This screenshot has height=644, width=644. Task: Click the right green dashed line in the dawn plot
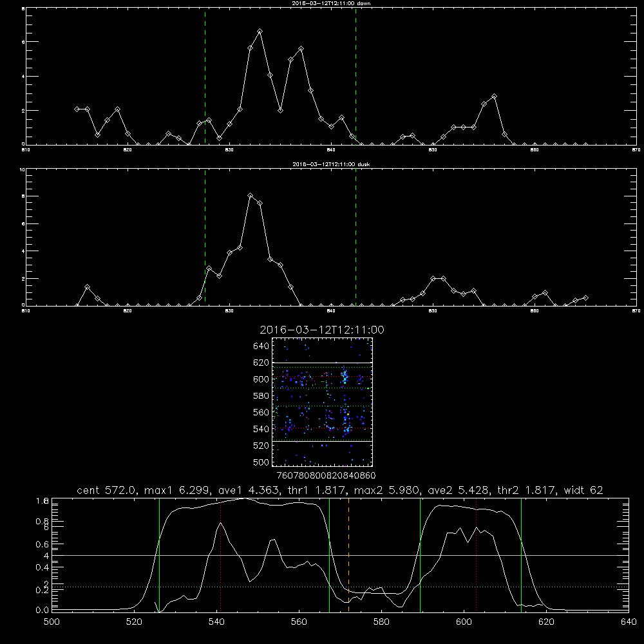click(x=355, y=76)
